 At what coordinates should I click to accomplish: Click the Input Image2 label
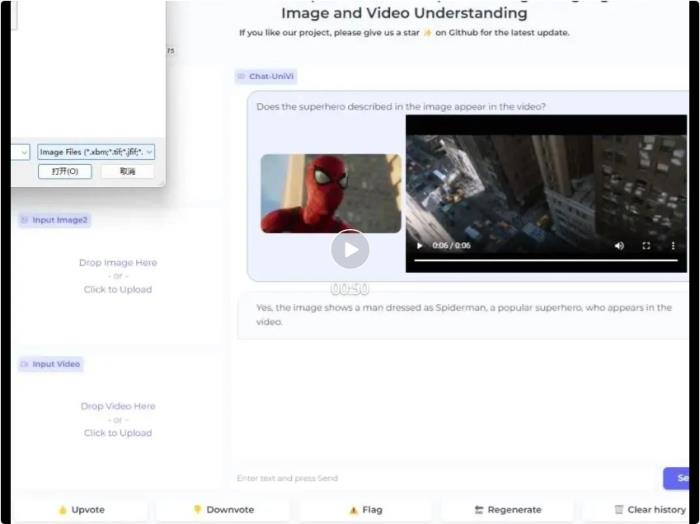tap(55, 220)
